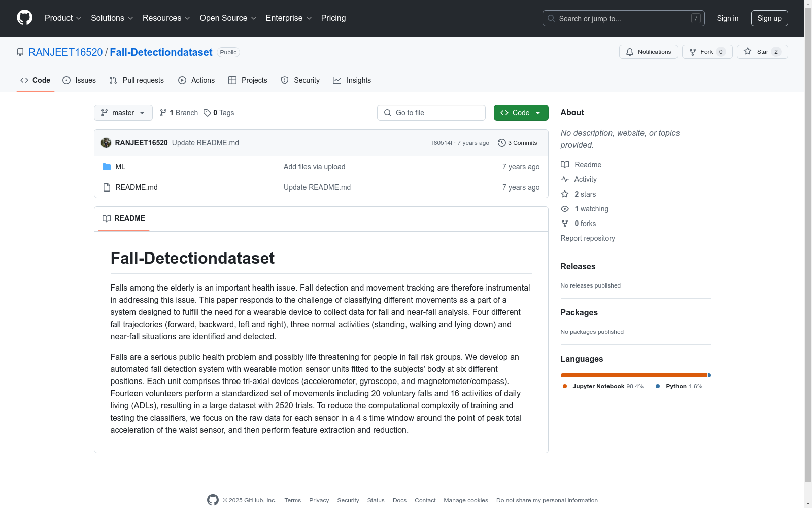Open the footer Docs link
Viewport: 812px width, 508px height.
400,500
